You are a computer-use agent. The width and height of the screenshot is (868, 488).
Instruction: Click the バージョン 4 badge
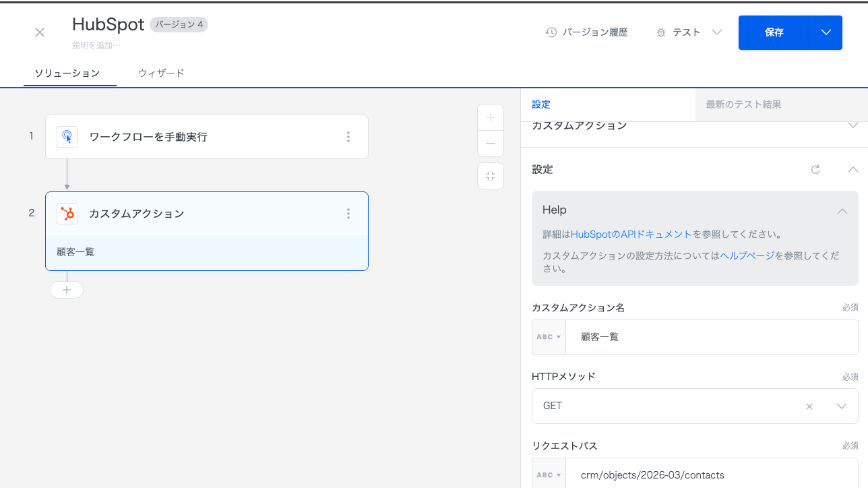point(179,24)
